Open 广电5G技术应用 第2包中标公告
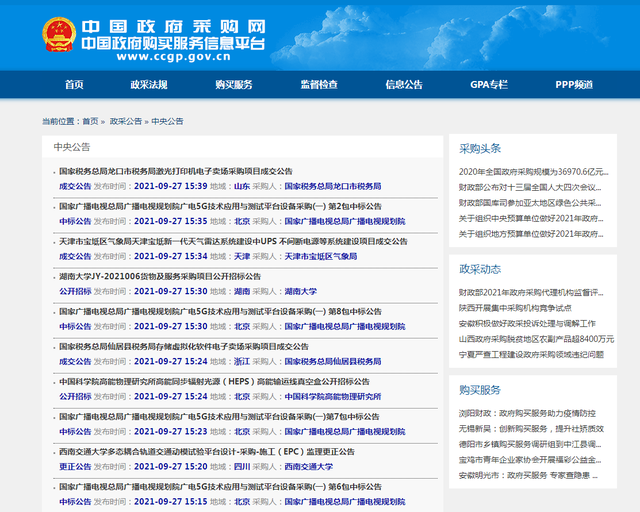 (x=220, y=206)
